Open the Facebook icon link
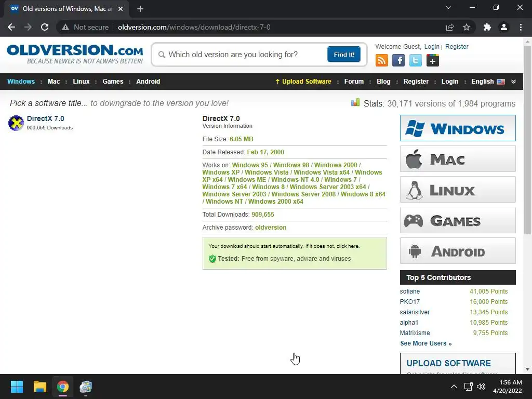This screenshot has width=532, height=399. click(398, 60)
